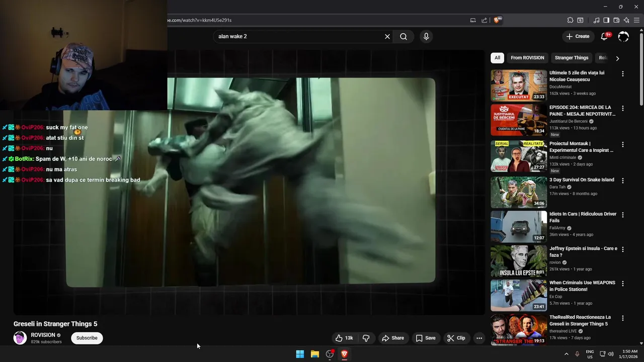Show hidden system tray icons chevron
Viewport: 644px width, 362px height.
coord(567,354)
